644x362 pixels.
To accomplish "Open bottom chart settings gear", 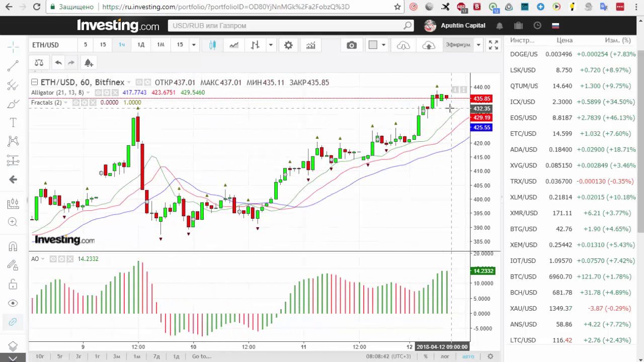I will tap(491, 356).
